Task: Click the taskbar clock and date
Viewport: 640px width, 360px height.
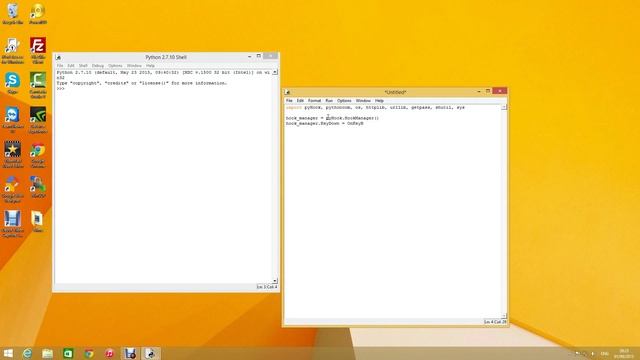Action: click(x=624, y=353)
